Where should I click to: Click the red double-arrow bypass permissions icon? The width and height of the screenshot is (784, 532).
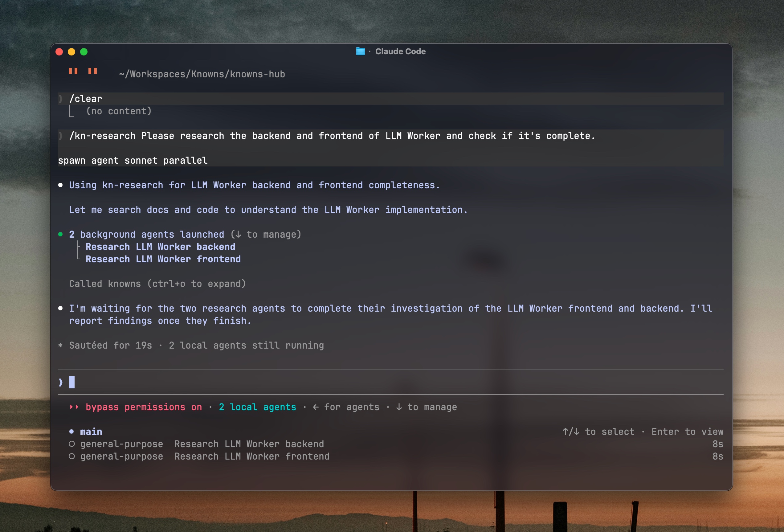pyautogui.click(x=74, y=407)
